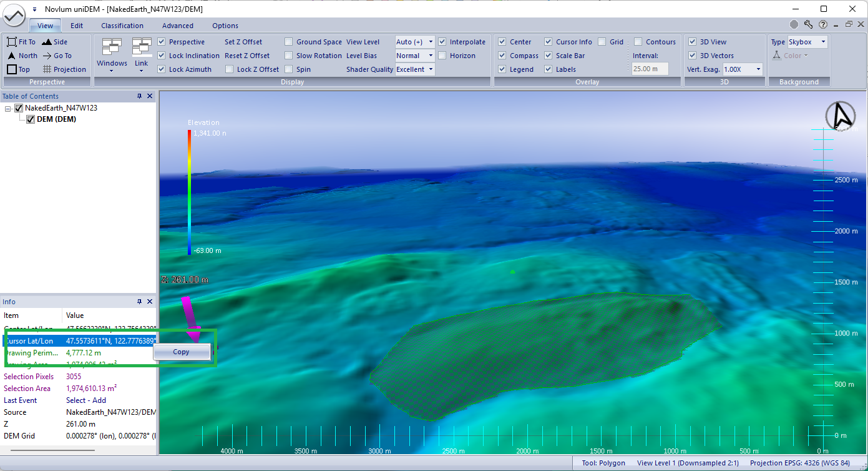Click the Fit To view icon
Viewport: 868px width, 471px height.
pyautogui.click(x=12, y=42)
